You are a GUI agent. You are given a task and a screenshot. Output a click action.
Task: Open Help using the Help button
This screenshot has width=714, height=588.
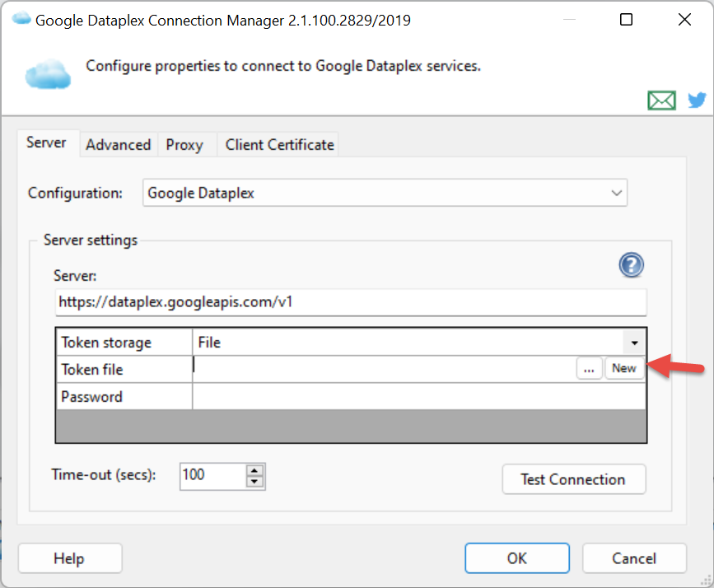point(70,558)
